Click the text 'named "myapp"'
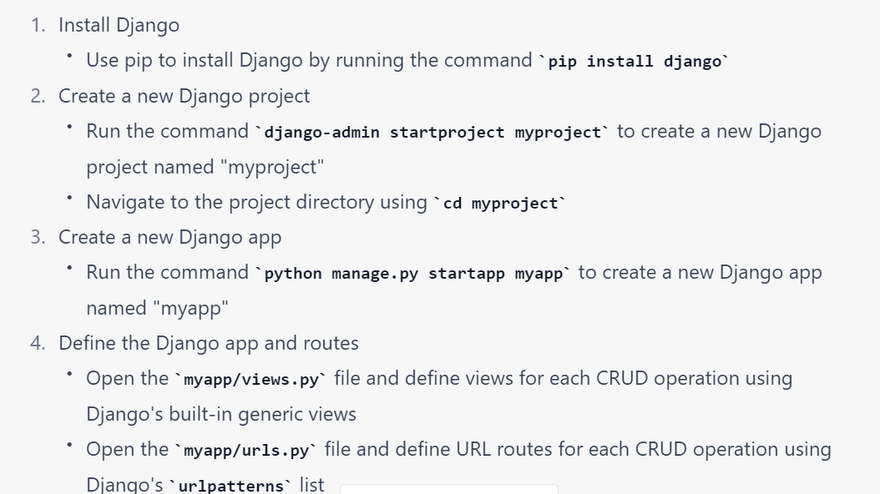The image size is (880, 494). coord(157,308)
